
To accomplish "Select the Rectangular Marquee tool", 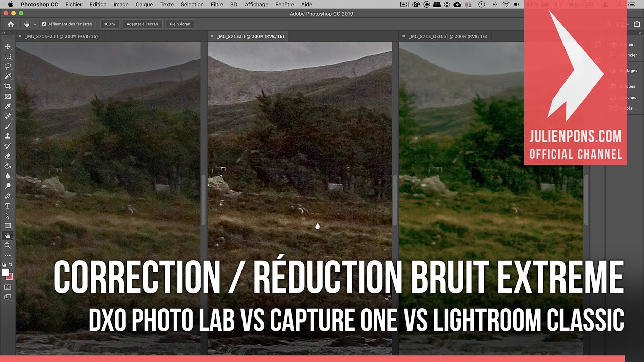I will coord(8,57).
